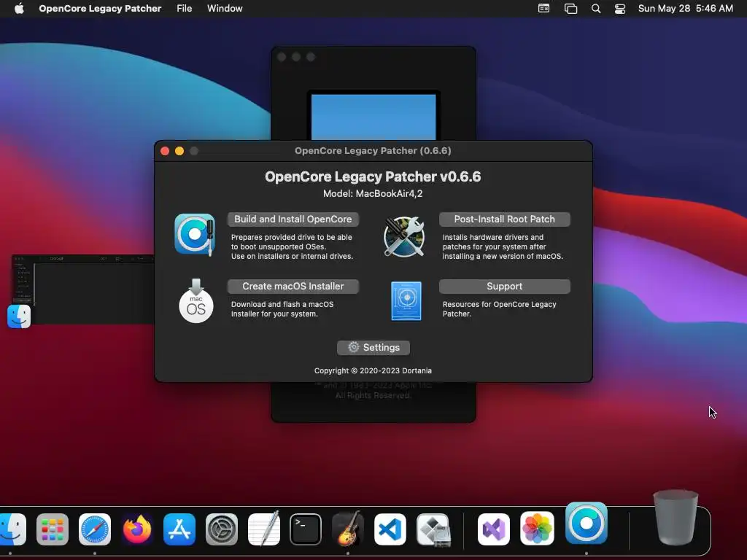Open Boot Camp Assistant from the Dock
The width and height of the screenshot is (747, 560).
pos(433,529)
